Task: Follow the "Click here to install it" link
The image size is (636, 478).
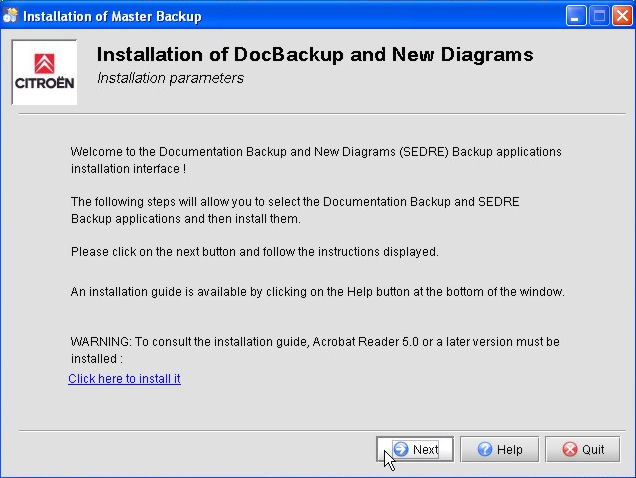Action: pyautogui.click(x=124, y=379)
